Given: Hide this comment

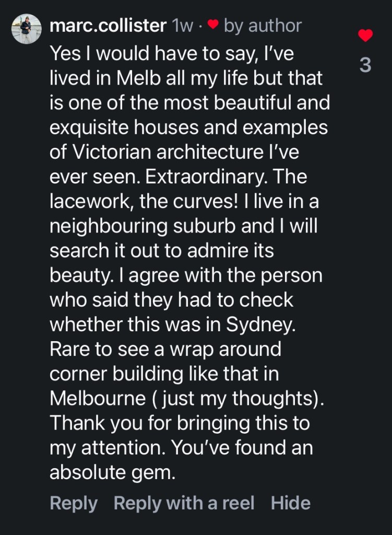Looking at the screenshot, I should pos(291,503).
